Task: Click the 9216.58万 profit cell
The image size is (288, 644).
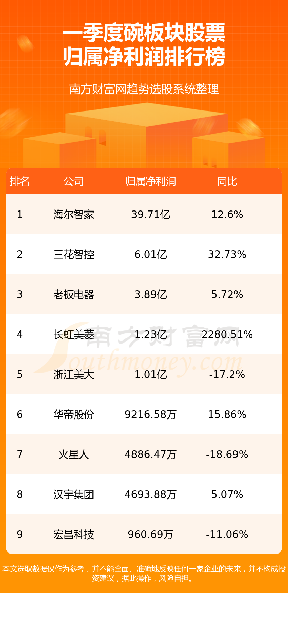Action: (x=150, y=415)
